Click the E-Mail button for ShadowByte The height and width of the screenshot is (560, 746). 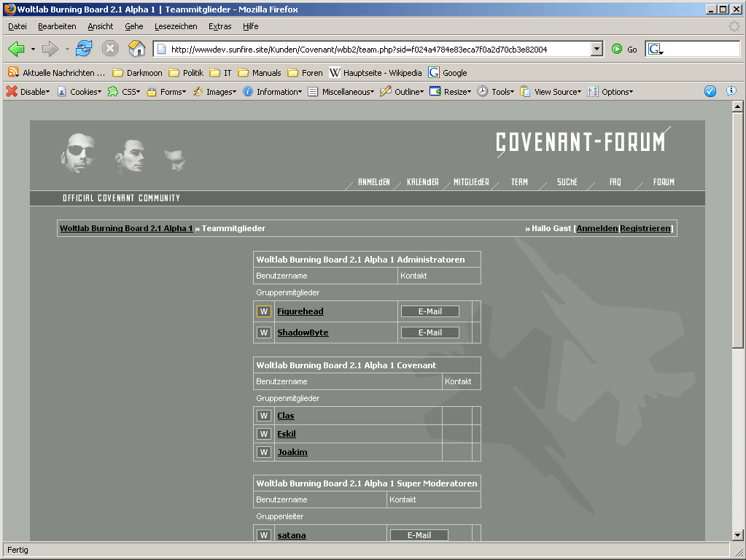pyautogui.click(x=430, y=332)
